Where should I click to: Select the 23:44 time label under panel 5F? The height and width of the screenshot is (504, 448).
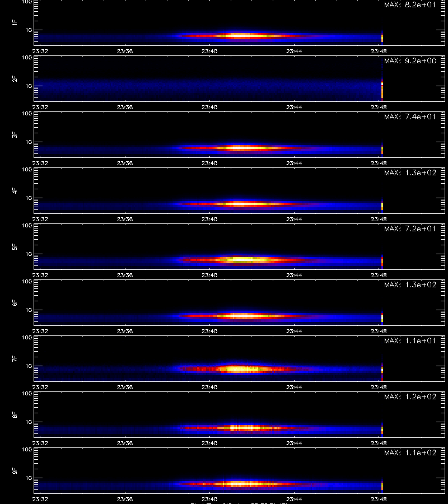(294, 276)
